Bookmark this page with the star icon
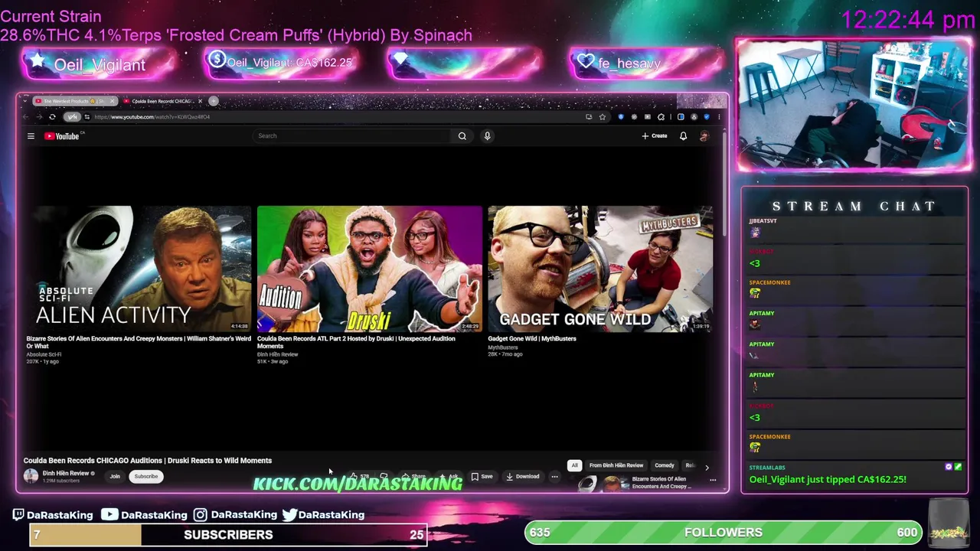The height and width of the screenshot is (551, 980). 603,117
